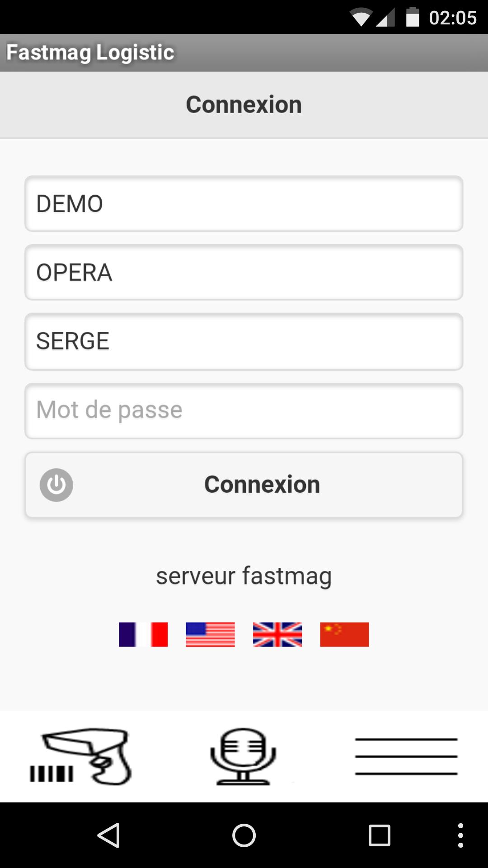Tap the SERGE username field

coord(244,341)
